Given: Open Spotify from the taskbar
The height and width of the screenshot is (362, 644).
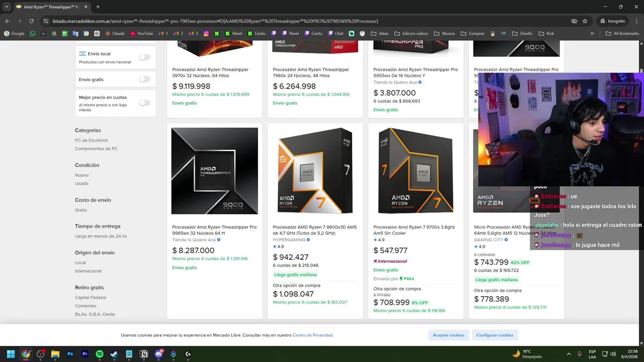Looking at the screenshot, I should coord(100,354).
